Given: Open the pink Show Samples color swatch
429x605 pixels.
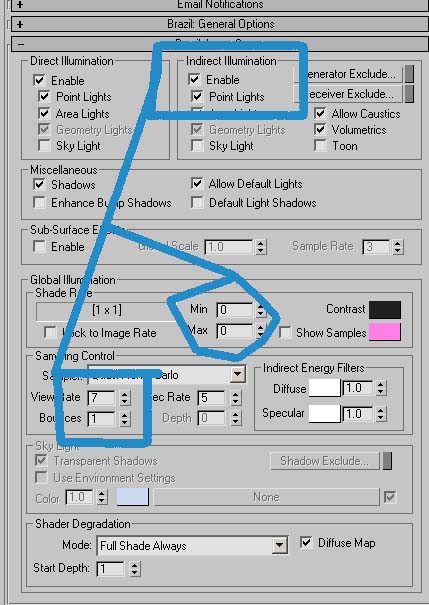Looking at the screenshot, I should coord(385,332).
